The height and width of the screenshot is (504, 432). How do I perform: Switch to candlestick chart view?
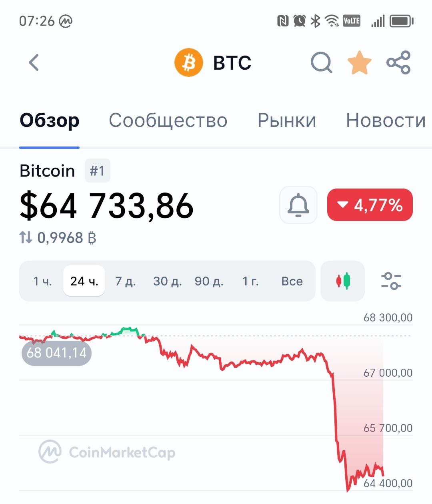coord(343,281)
